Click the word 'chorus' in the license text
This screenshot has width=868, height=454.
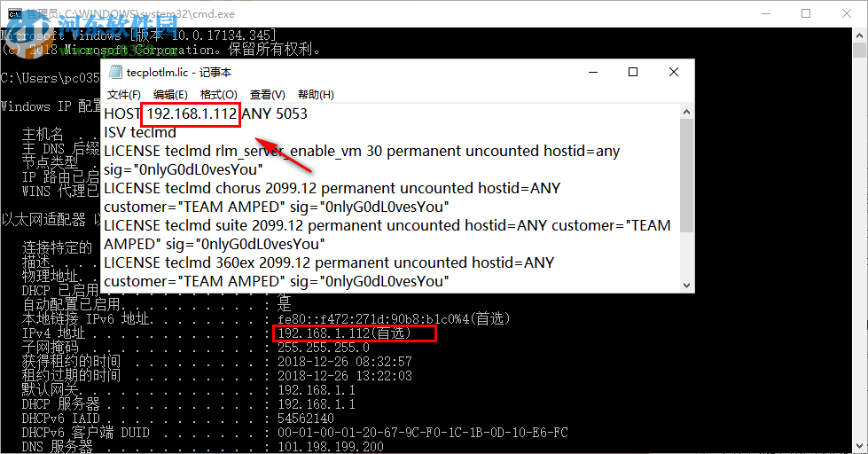(x=238, y=188)
